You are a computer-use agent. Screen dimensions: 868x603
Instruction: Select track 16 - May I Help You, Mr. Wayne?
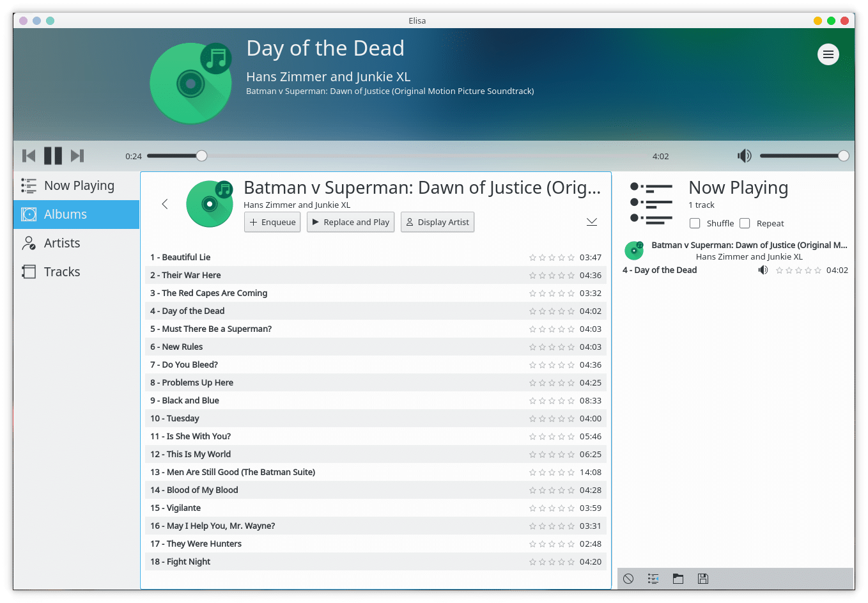[x=376, y=526]
